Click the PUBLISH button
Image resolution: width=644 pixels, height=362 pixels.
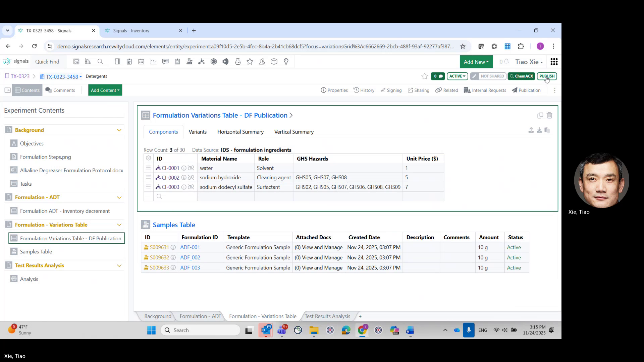[547, 76]
